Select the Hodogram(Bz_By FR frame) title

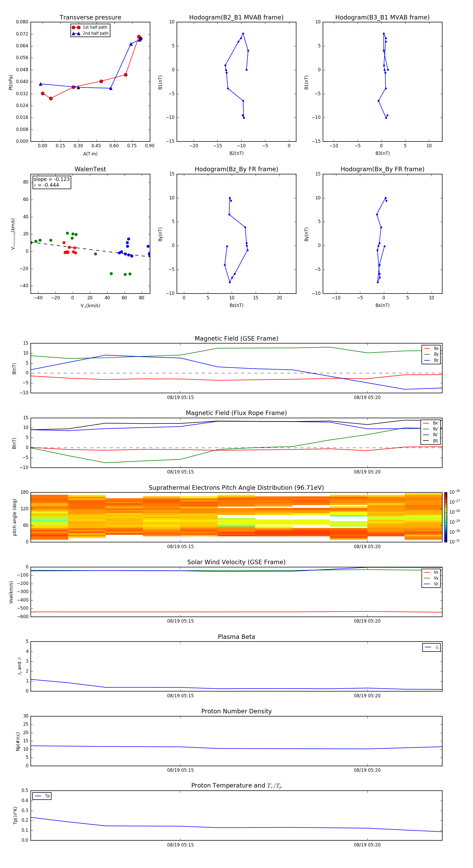coord(236,169)
